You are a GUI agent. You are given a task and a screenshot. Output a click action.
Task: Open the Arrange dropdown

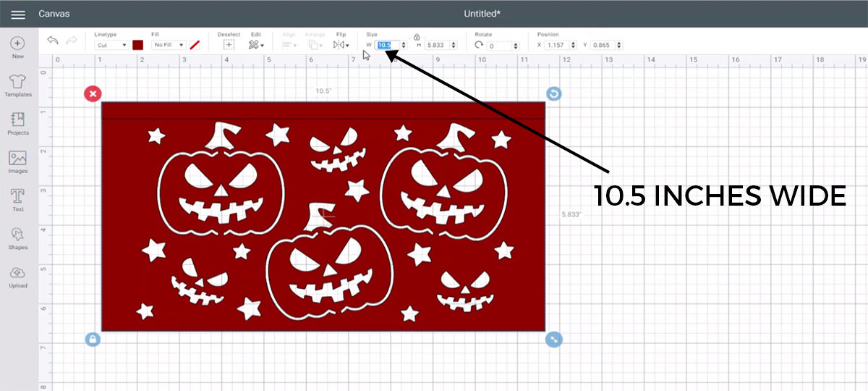pyautogui.click(x=315, y=44)
